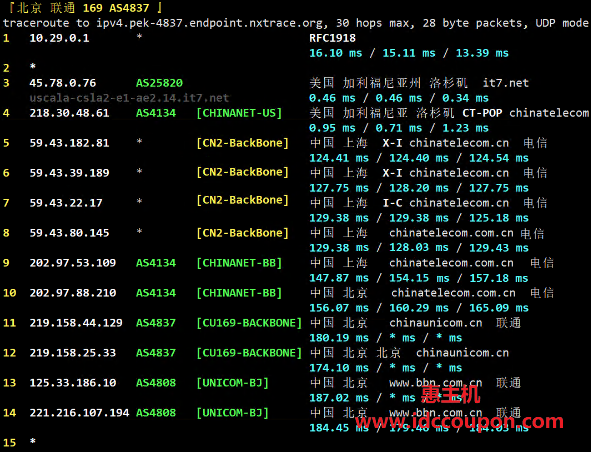Click [CN2-BackBone] tag on hop 7
The height and width of the screenshot is (452, 591).
(x=242, y=200)
